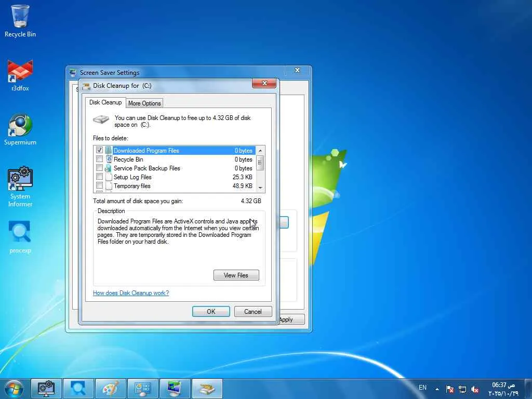The width and height of the screenshot is (532, 399).
Task: Open the Control Panel taskbar button
Action: (143, 389)
